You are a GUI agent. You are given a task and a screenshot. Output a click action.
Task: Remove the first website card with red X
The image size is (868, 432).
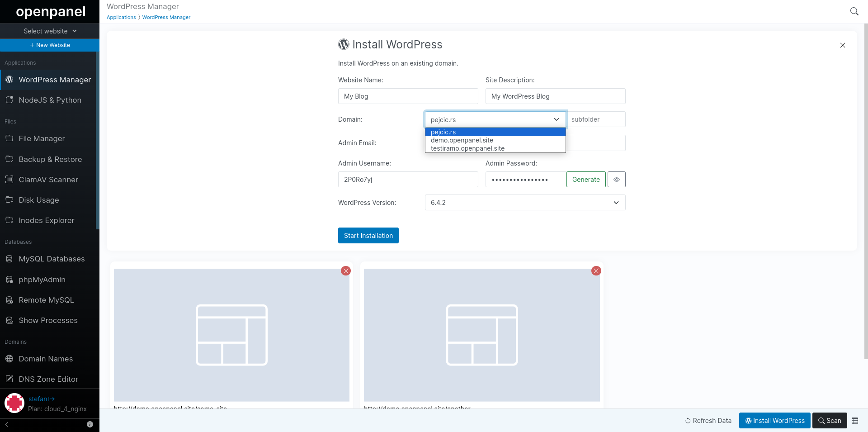click(x=346, y=271)
